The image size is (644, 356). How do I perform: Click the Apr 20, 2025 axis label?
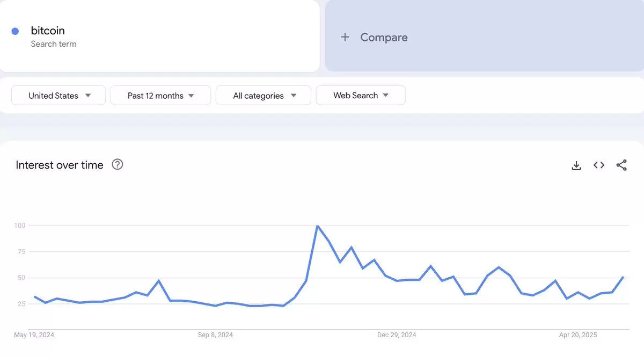click(578, 335)
